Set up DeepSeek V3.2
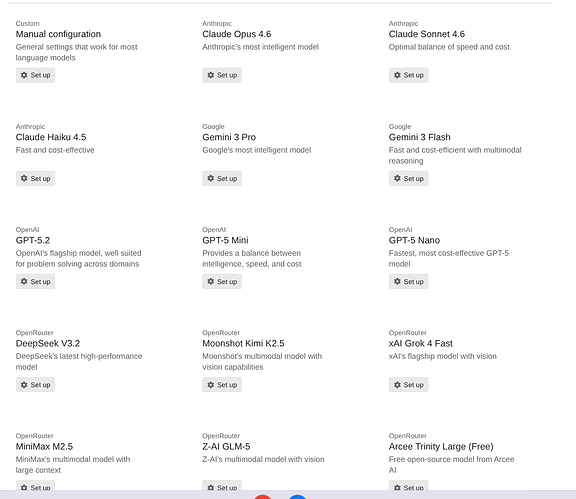The image size is (576, 499). pos(35,385)
